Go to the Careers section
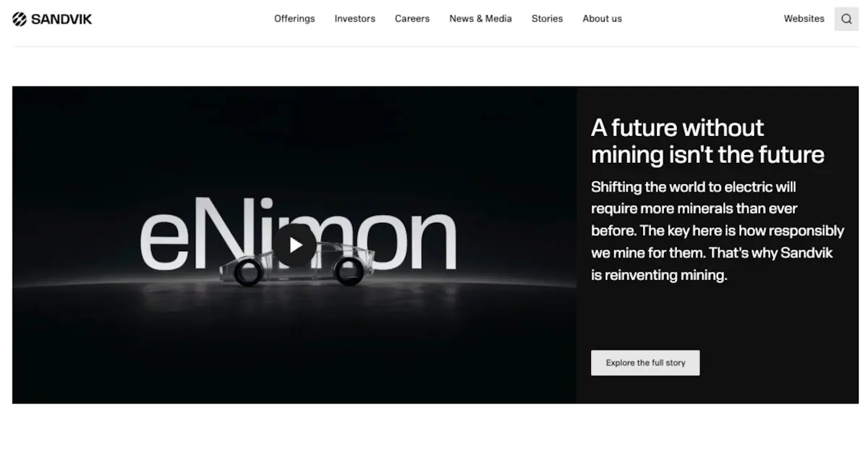Image resolution: width=868 pixels, height=456 pixels. pos(412,19)
